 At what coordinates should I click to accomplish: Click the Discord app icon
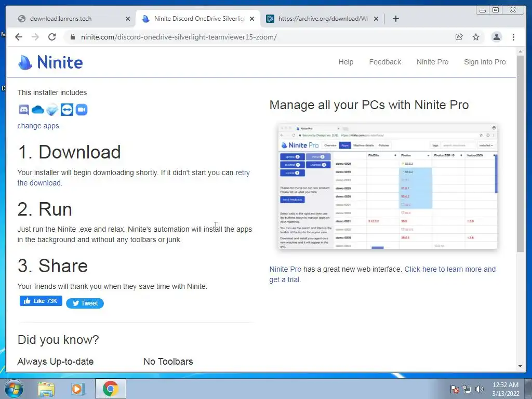(23, 110)
